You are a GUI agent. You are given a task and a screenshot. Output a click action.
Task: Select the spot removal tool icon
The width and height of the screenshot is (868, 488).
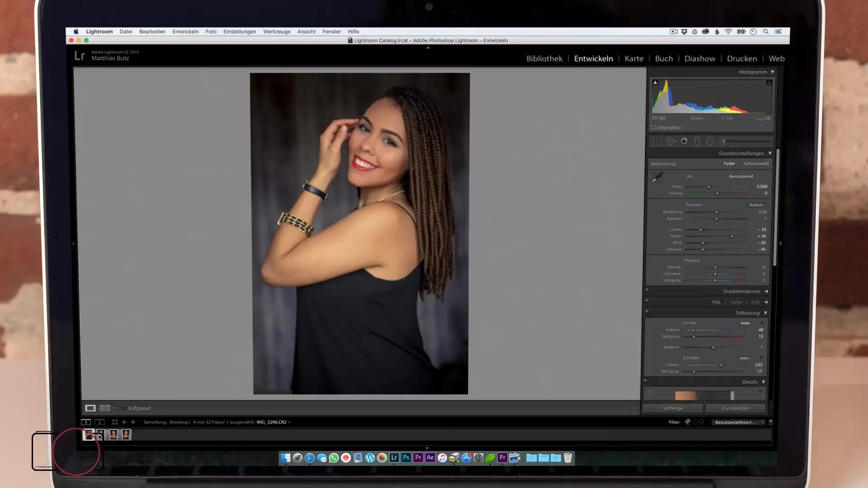[670, 141]
